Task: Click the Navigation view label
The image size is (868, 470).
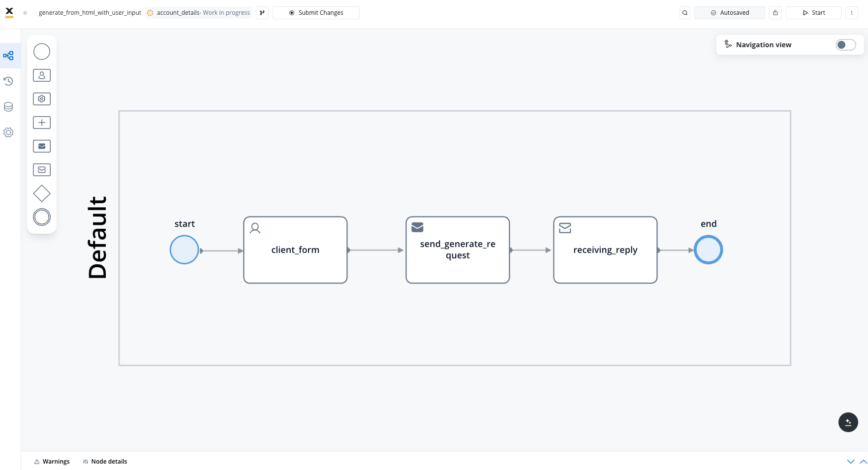Action: 764,45
